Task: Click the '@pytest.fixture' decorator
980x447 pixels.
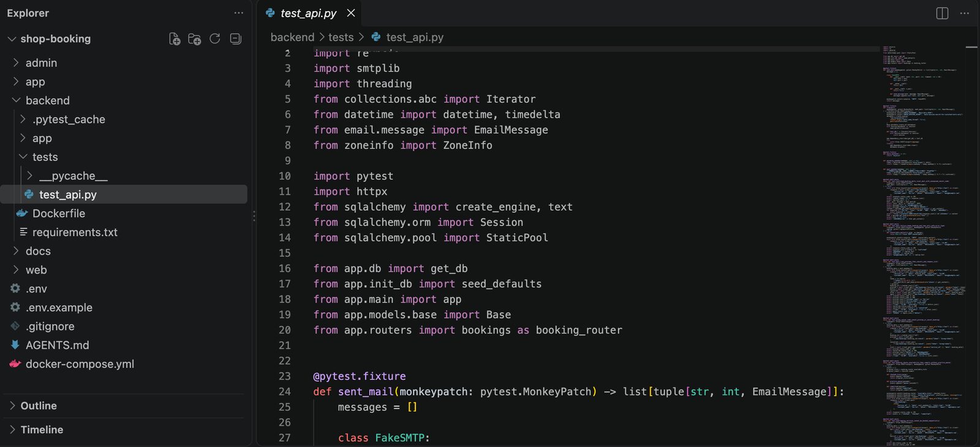Action: [360, 376]
